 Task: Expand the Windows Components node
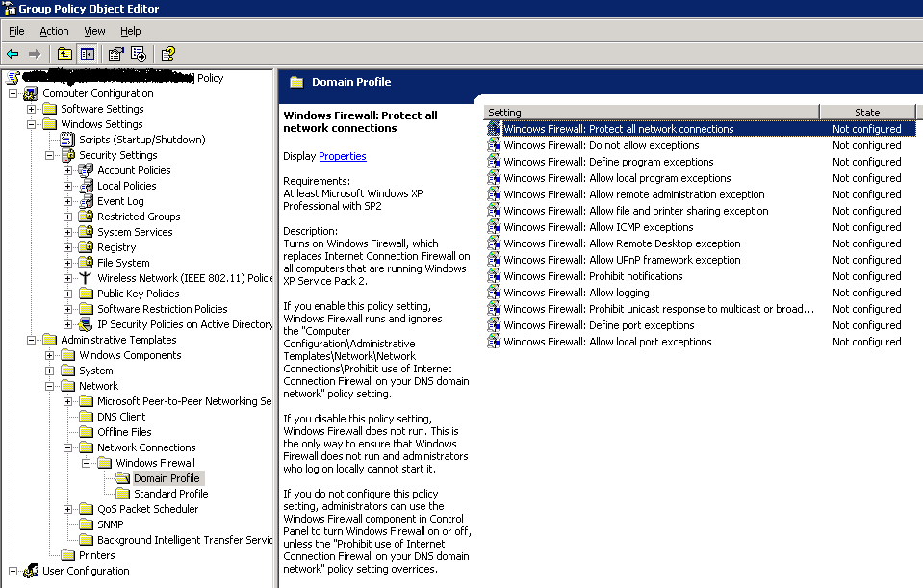pyautogui.click(x=49, y=355)
